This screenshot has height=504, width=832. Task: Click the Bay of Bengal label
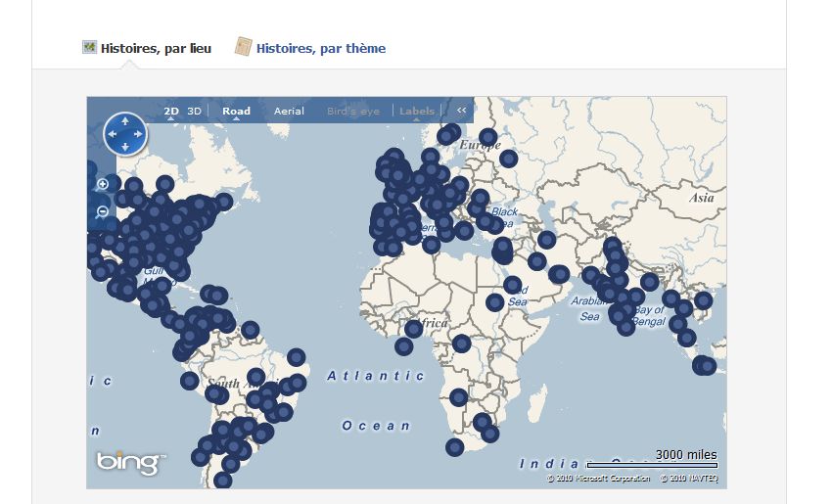coord(649,316)
